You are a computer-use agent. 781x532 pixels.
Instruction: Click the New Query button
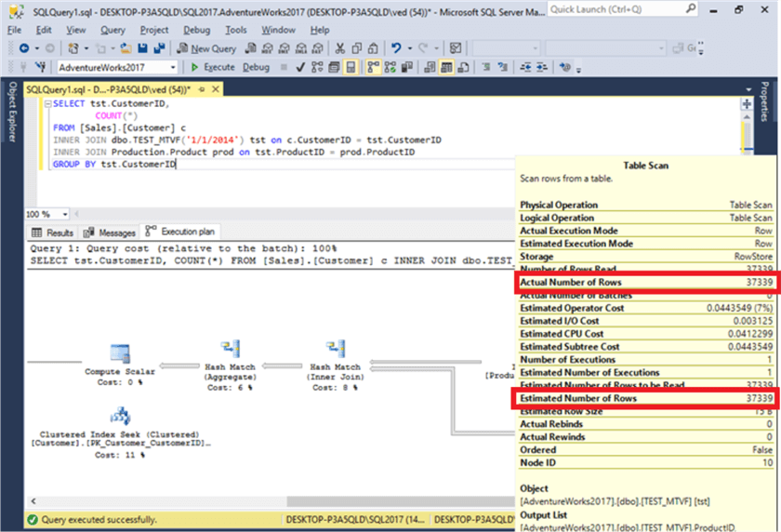click(x=206, y=48)
